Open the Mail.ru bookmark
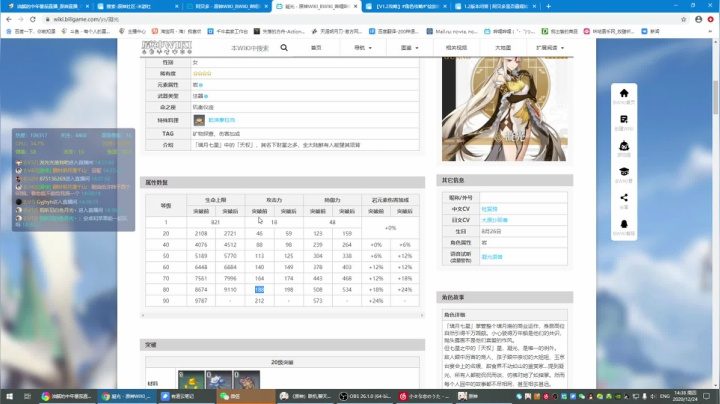 pyautogui.click(x=452, y=31)
